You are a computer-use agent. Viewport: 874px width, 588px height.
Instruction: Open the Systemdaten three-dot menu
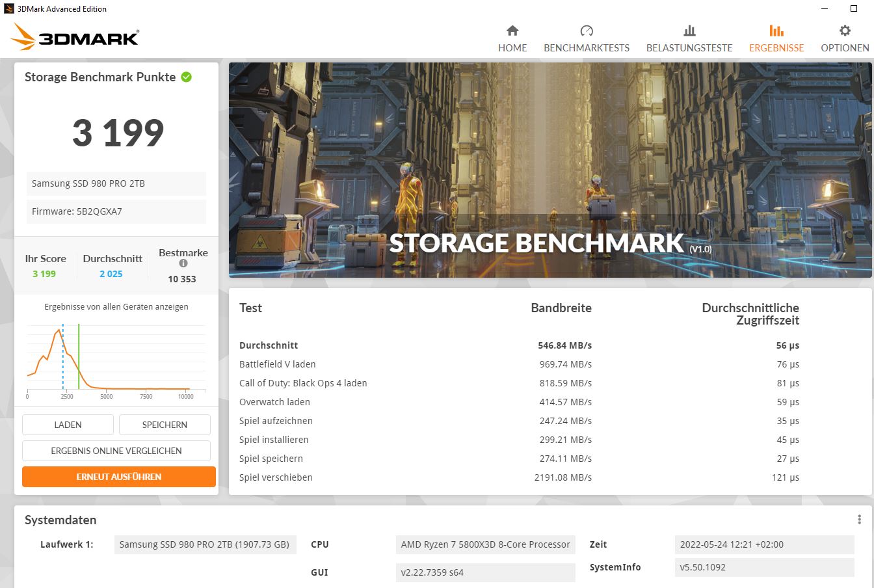pos(859,519)
